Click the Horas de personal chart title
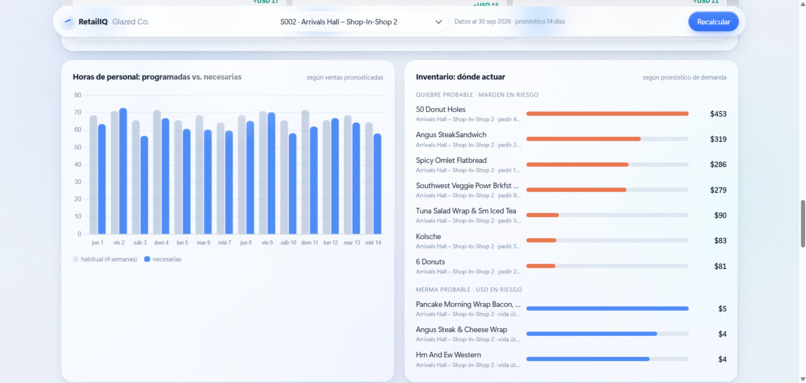806x383 pixels. click(157, 77)
